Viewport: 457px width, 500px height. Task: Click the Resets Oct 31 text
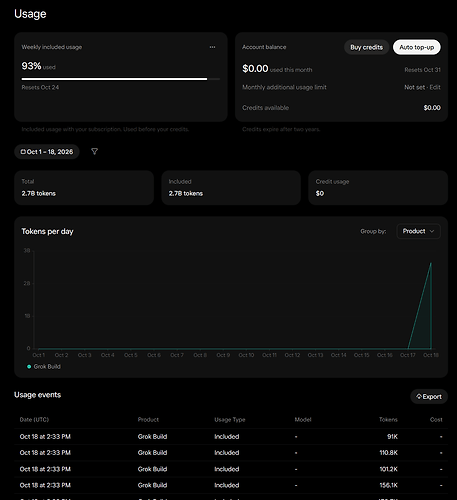(x=422, y=70)
